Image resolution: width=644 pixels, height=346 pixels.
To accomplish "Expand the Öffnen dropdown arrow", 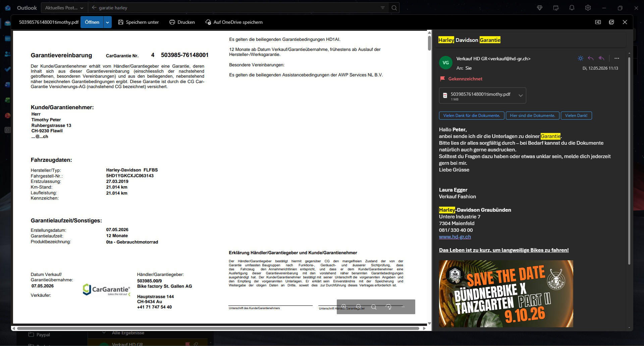I will 107,22.
